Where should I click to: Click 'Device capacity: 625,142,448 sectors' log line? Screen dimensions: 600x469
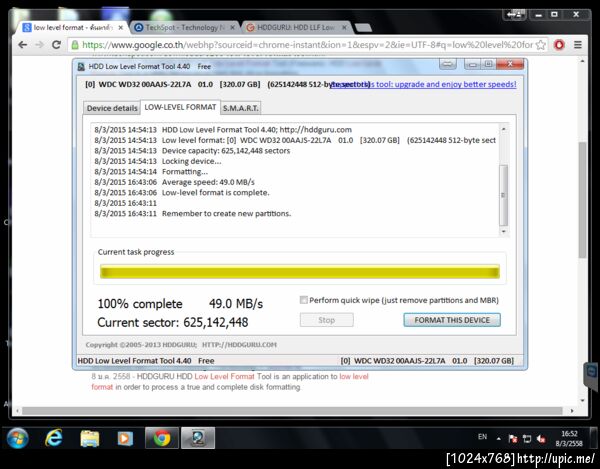[x=226, y=151]
